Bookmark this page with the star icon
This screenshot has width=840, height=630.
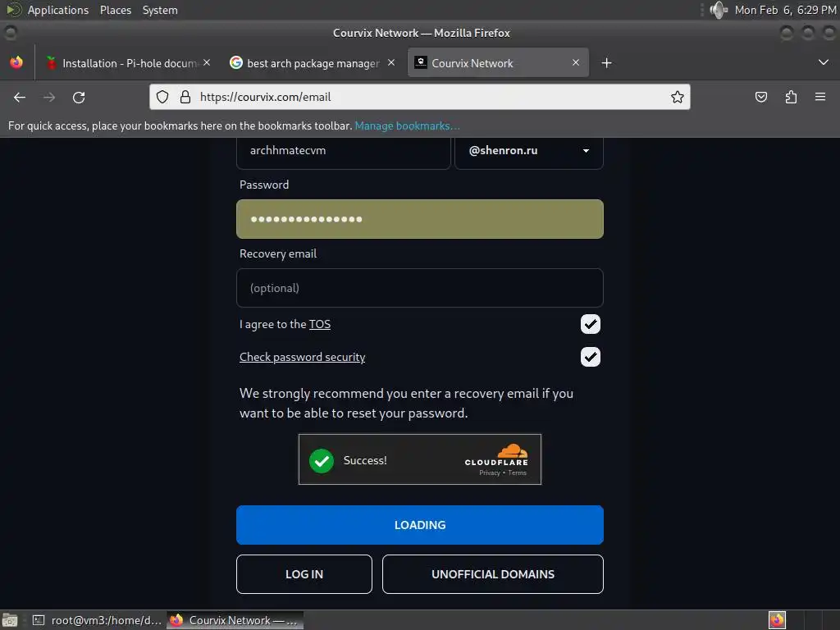[x=677, y=97]
